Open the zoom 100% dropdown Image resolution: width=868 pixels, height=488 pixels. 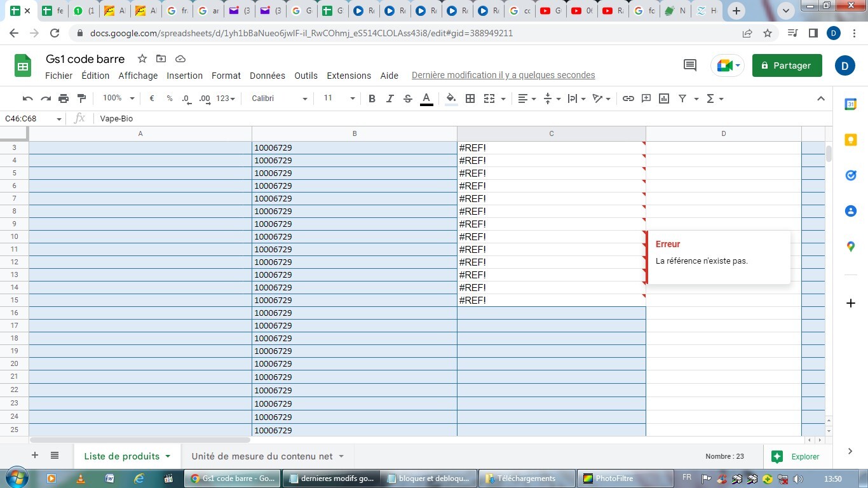(x=119, y=98)
